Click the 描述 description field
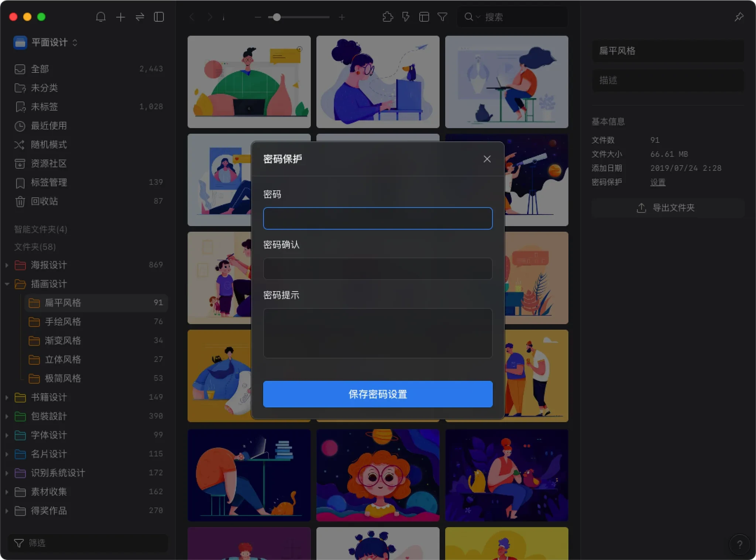This screenshot has height=560, width=756. 668,80
